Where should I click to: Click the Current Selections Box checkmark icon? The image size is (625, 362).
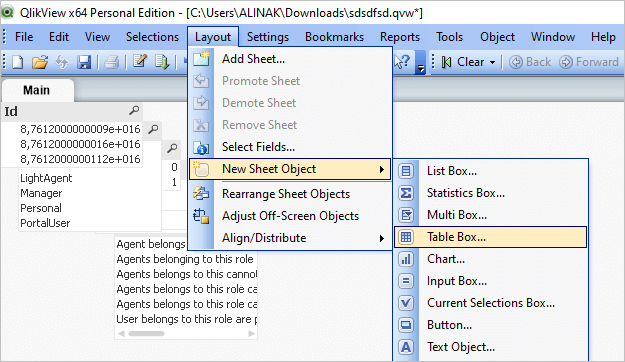pyautogui.click(x=406, y=303)
